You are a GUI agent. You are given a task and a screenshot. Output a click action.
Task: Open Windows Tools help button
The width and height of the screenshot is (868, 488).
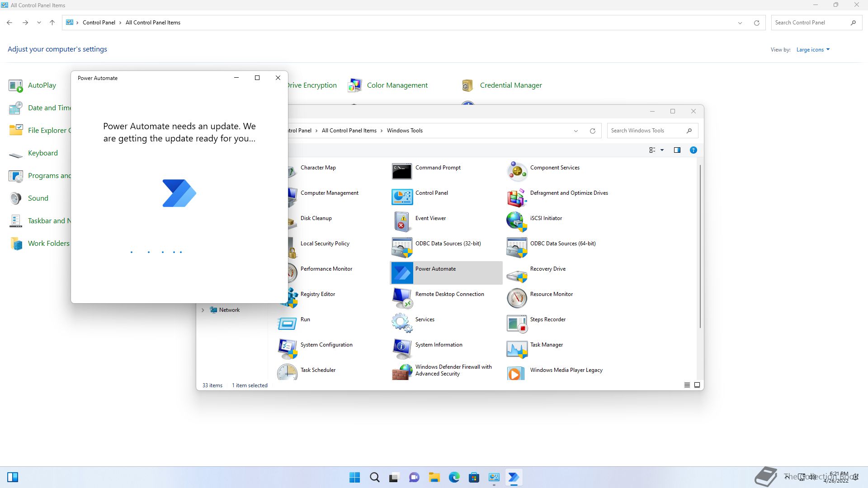click(x=693, y=150)
